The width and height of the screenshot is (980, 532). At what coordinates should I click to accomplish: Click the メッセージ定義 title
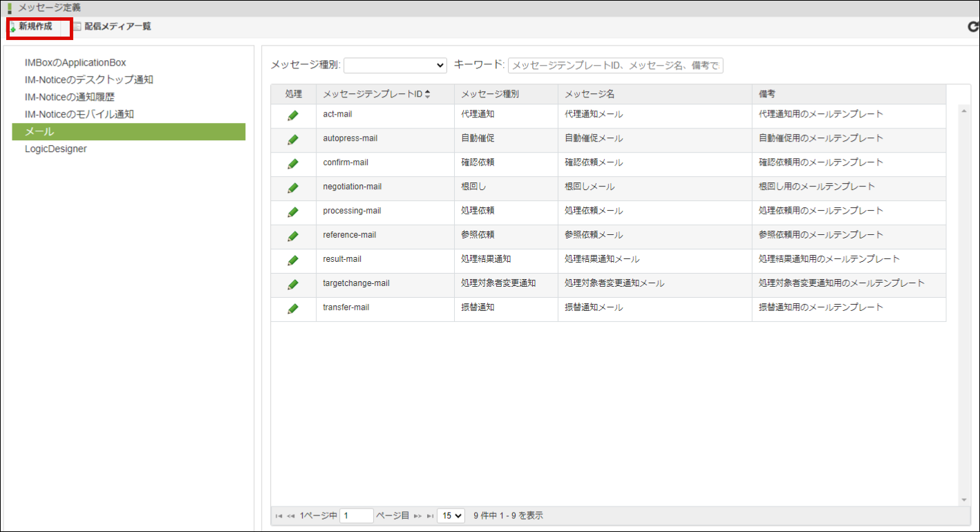pyautogui.click(x=49, y=8)
